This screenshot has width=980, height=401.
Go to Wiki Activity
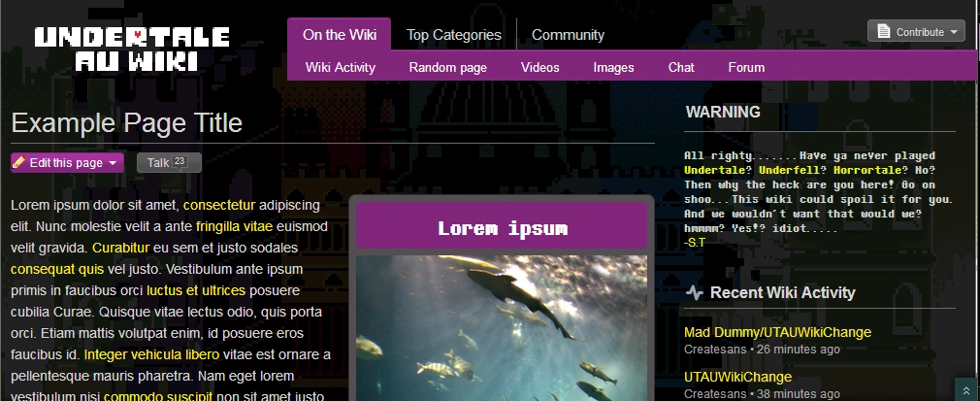coord(341,68)
